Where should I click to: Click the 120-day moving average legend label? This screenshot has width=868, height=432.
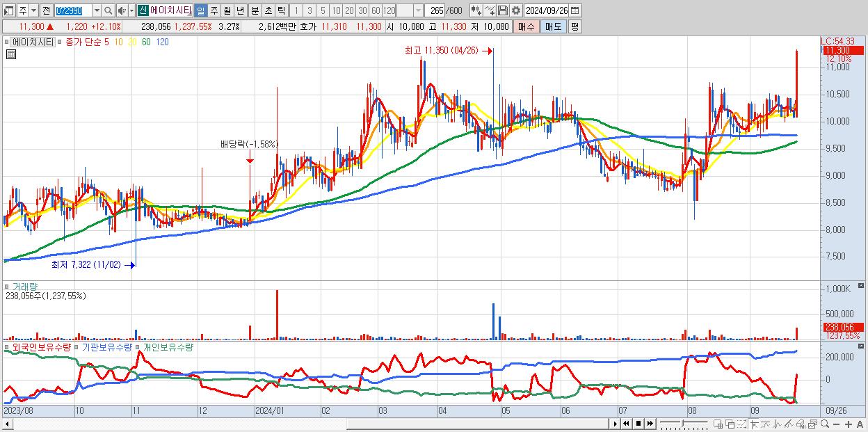(x=162, y=42)
